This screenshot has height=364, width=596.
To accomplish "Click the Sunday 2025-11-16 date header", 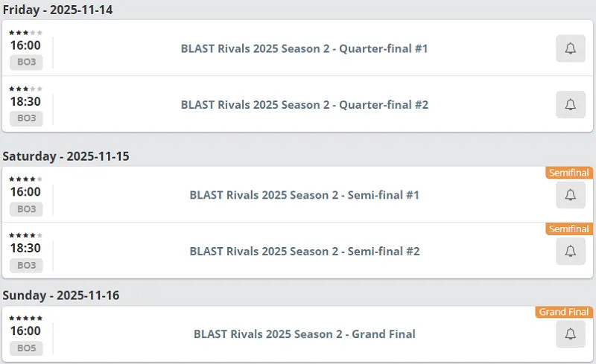I will pos(60,296).
